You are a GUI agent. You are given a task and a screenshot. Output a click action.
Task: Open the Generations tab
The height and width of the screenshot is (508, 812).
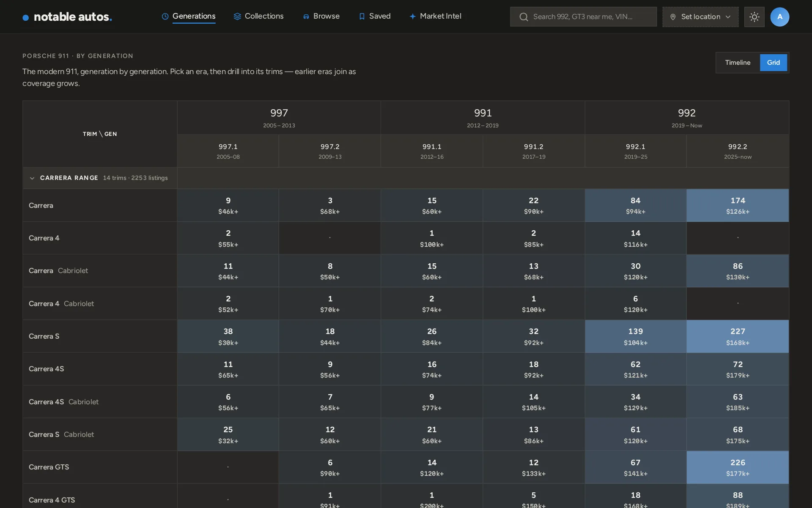pyautogui.click(x=189, y=17)
